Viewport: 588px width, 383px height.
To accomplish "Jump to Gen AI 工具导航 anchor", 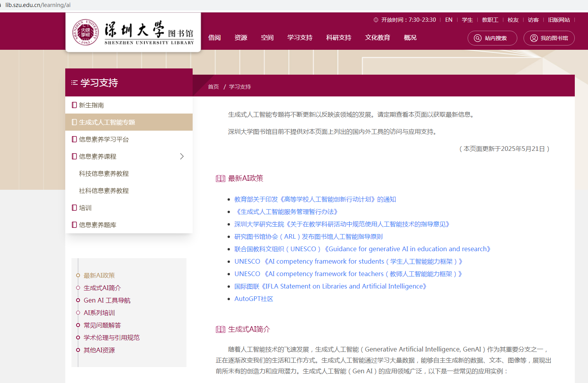I will [107, 300].
